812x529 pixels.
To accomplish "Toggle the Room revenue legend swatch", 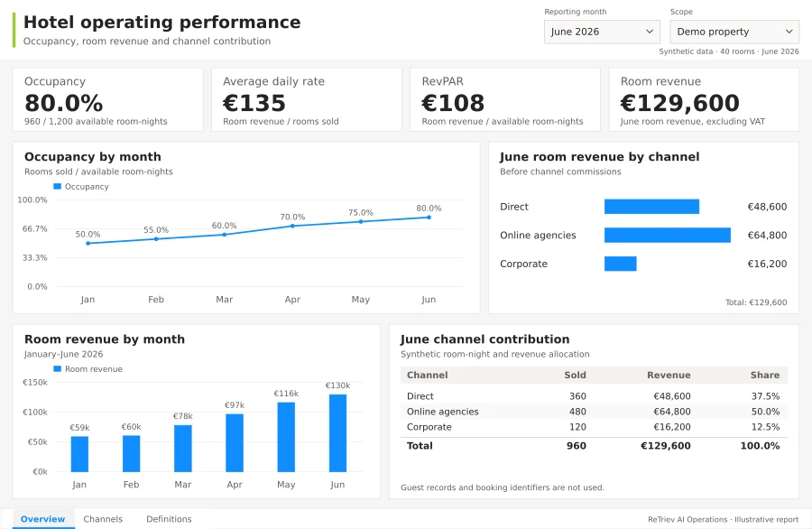I will (58, 369).
